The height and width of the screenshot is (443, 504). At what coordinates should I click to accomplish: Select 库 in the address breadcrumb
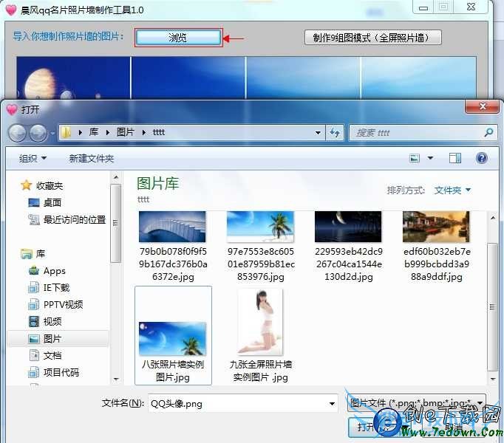tap(94, 132)
